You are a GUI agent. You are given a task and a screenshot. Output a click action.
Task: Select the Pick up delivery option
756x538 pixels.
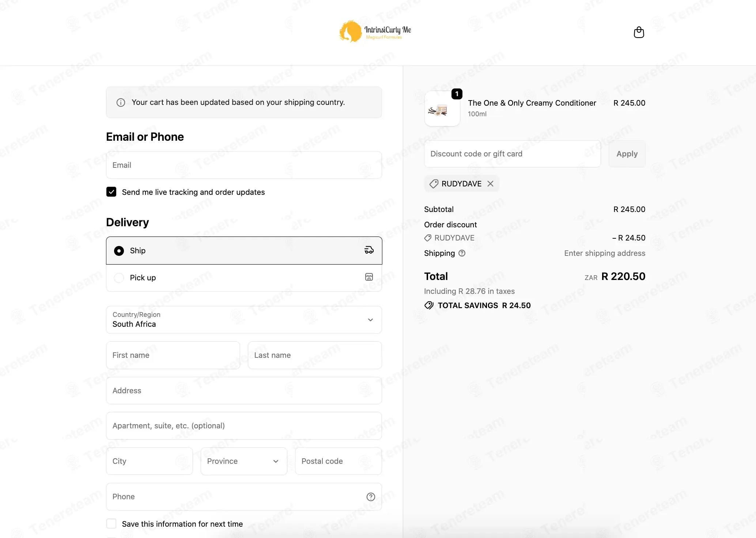click(x=244, y=278)
